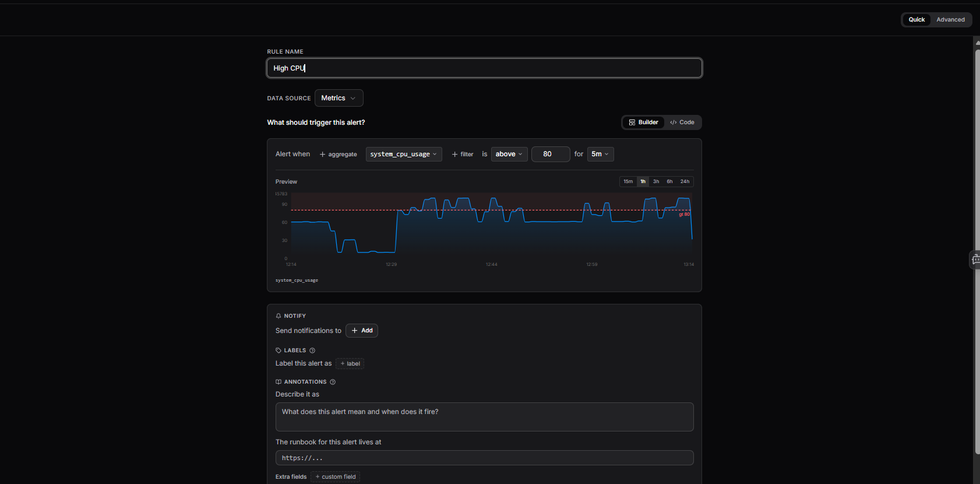Click the Labels help icon
The height and width of the screenshot is (484, 980).
click(x=312, y=350)
